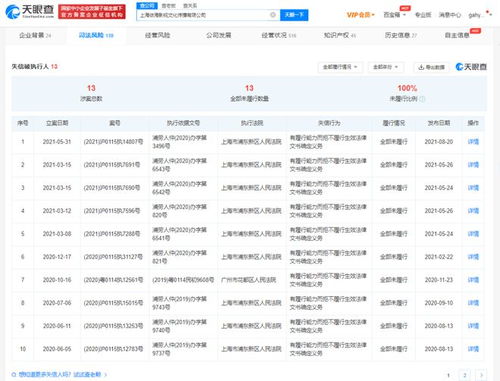Screen dimensions: 500x381
Task: Go to page 2 in pagination
Action: pyautogui.click(x=465, y=375)
